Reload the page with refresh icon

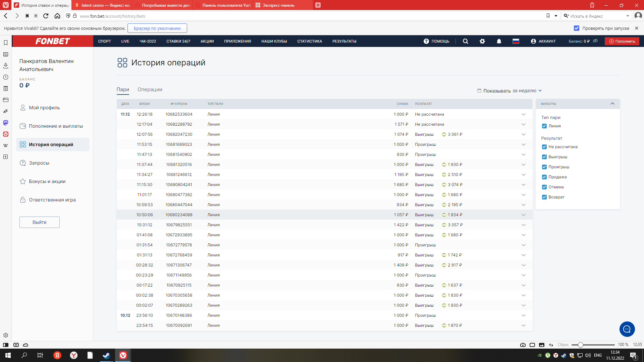pyautogui.click(x=46, y=16)
